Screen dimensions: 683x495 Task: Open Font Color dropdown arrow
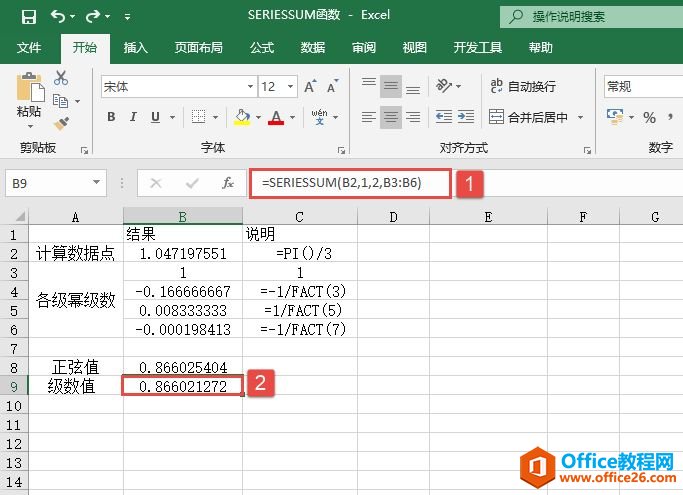293,117
